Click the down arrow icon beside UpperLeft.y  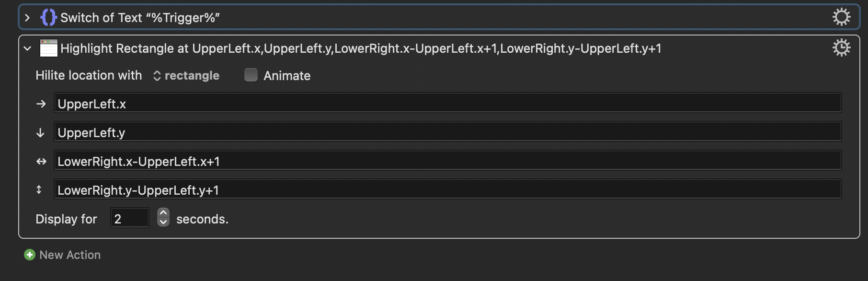[x=41, y=132]
